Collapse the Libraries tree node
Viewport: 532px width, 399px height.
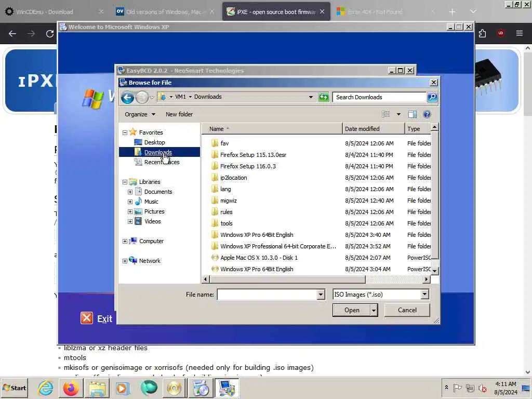coord(125,182)
